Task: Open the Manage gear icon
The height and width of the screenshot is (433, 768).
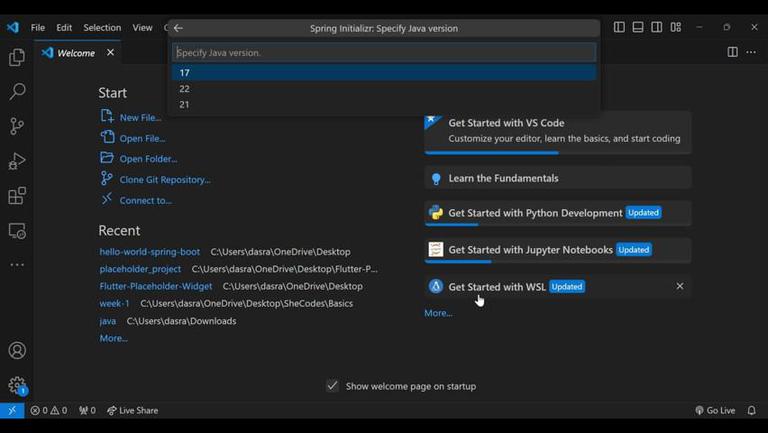Action: pos(17,385)
